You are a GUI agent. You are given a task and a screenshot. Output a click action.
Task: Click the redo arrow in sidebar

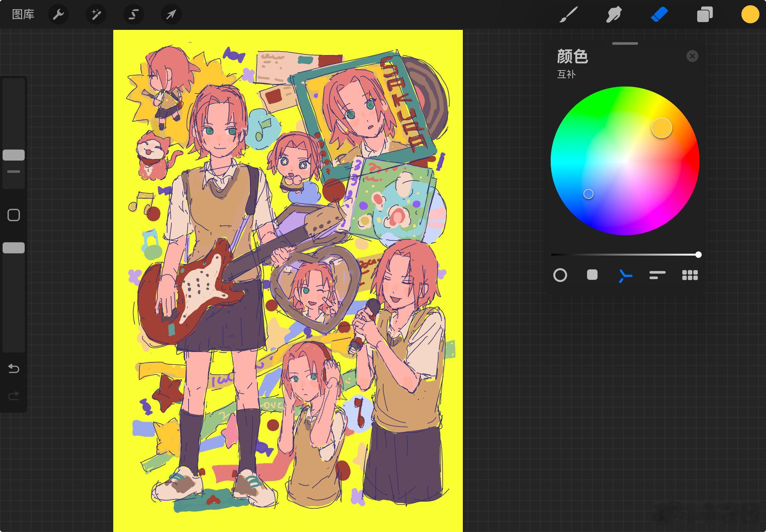click(14, 396)
